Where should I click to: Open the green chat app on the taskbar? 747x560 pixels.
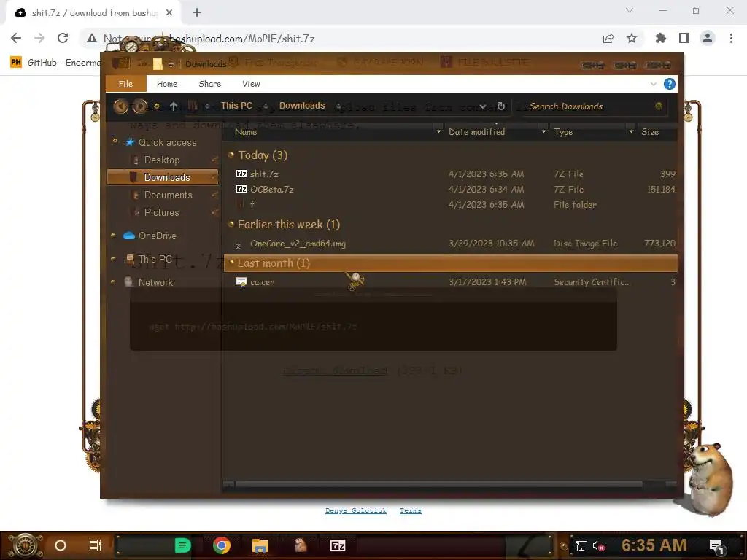[182, 545]
